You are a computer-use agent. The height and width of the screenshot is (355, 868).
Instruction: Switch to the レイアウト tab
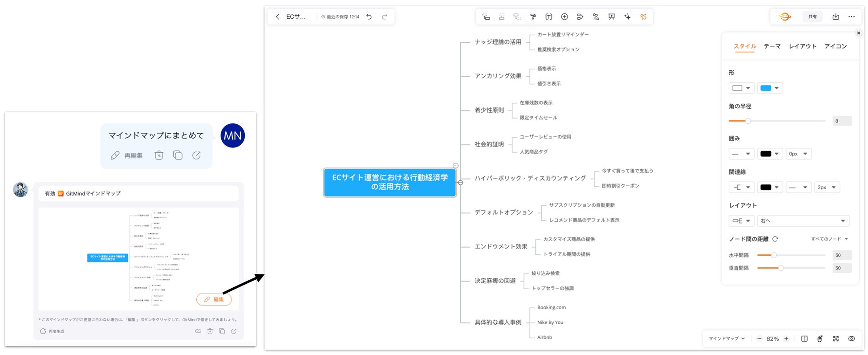[x=803, y=46]
